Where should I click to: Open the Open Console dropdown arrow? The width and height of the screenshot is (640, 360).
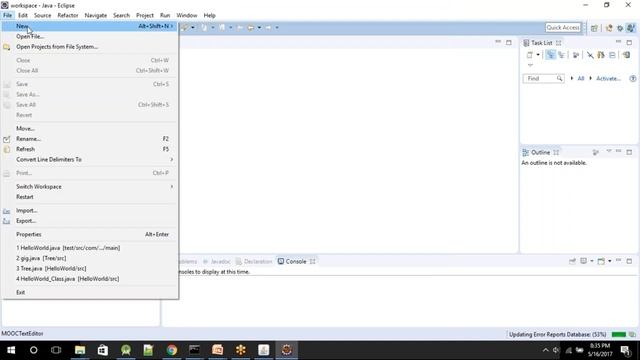(x=610, y=261)
